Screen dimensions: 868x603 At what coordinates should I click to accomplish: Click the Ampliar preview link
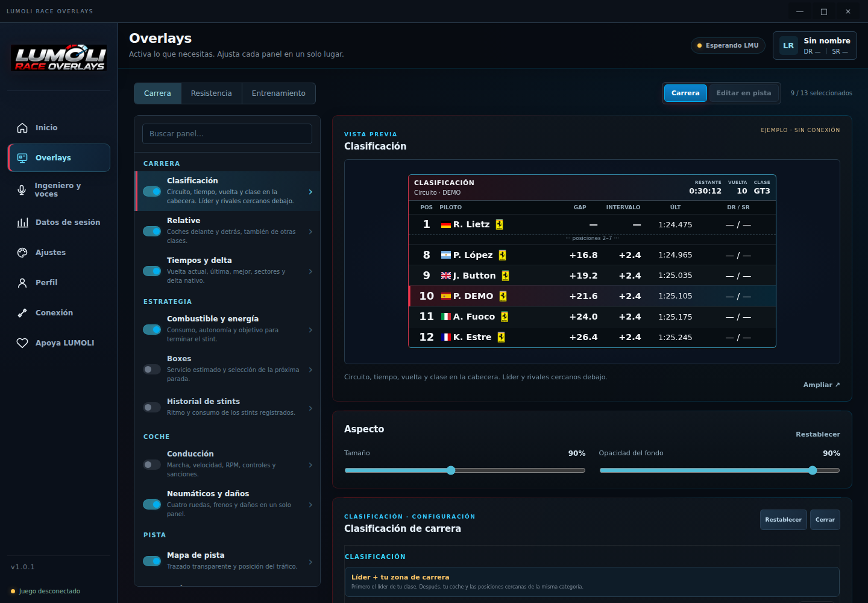click(x=821, y=385)
